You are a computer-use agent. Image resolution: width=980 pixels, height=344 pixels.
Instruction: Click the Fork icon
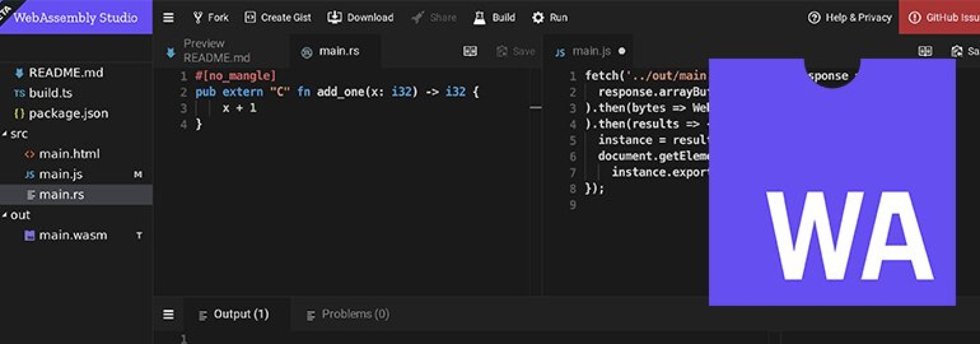[x=198, y=18]
